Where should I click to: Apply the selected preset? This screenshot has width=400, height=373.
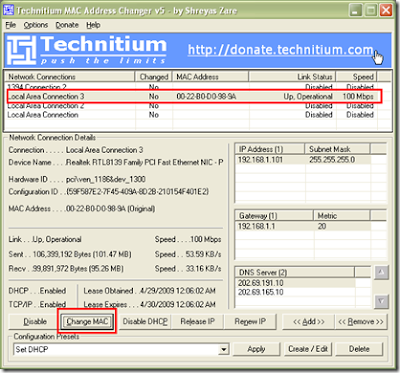pyautogui.click(x=256, y=349)
